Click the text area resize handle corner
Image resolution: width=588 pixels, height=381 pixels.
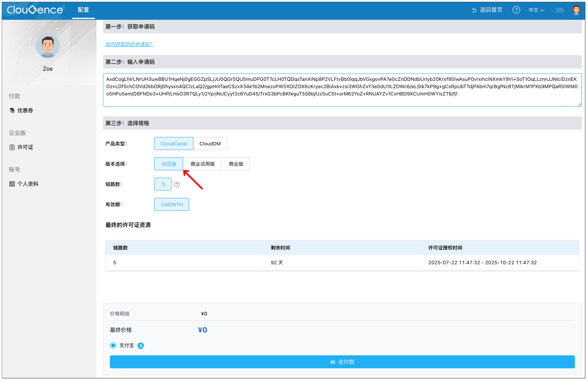580,104
